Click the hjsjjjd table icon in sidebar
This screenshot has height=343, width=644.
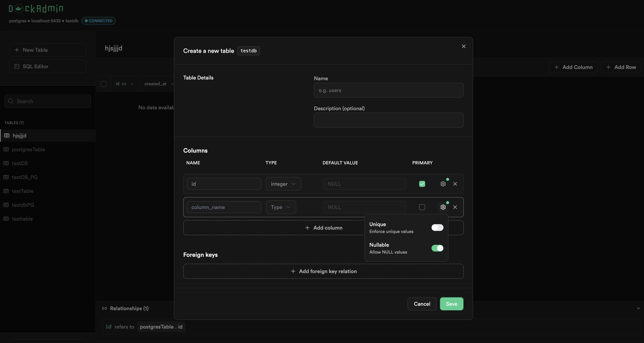pos(7,136)
